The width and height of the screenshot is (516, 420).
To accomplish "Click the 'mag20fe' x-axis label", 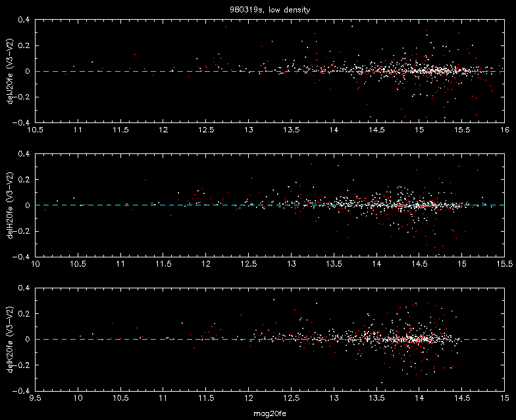I will coord(270,413).
